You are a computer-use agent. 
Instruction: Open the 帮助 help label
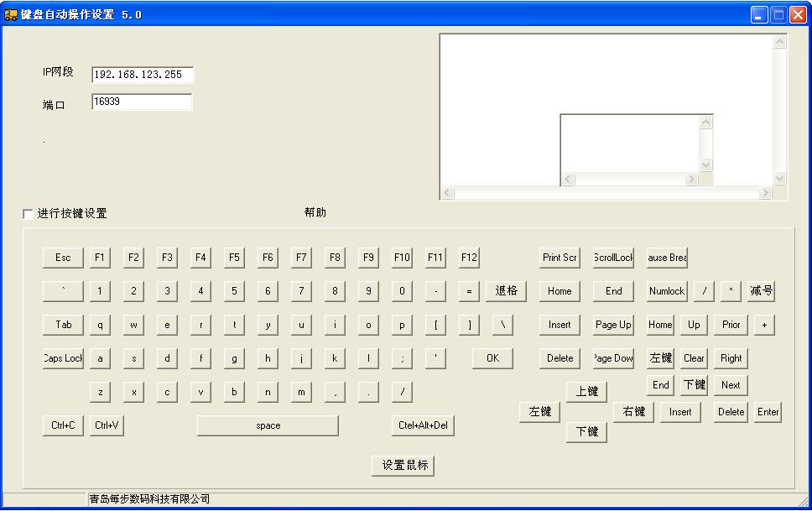tap(315, 213)
